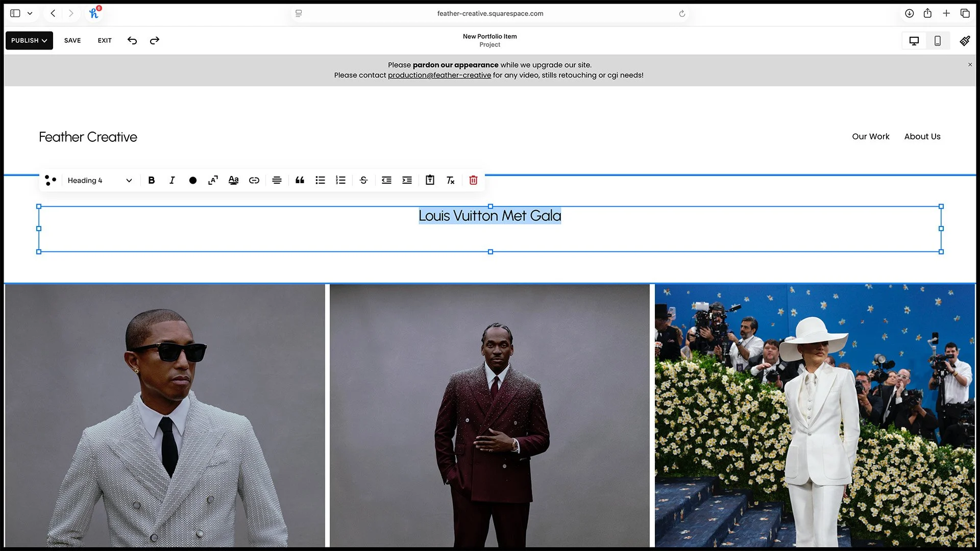The image size is (980, 551).
Task: Open the Our Work navigation item
Action: [870, 136]
